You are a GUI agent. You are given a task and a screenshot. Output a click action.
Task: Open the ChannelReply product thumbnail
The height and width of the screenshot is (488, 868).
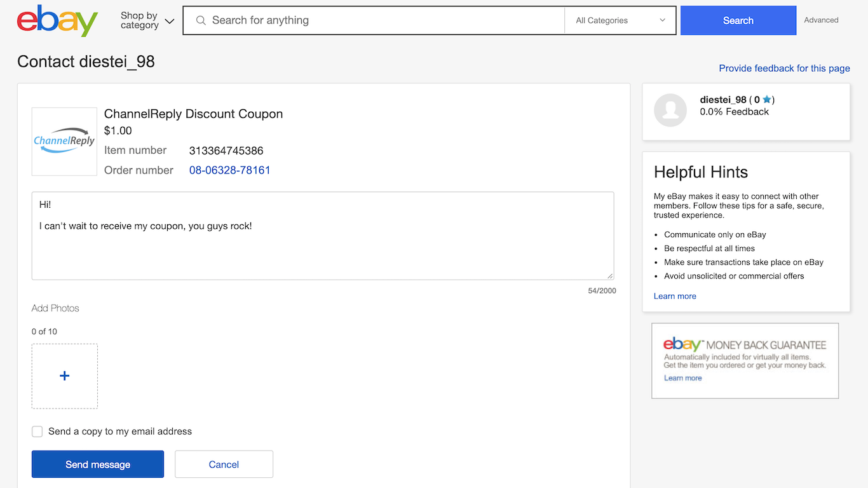[x=64, y=142]
